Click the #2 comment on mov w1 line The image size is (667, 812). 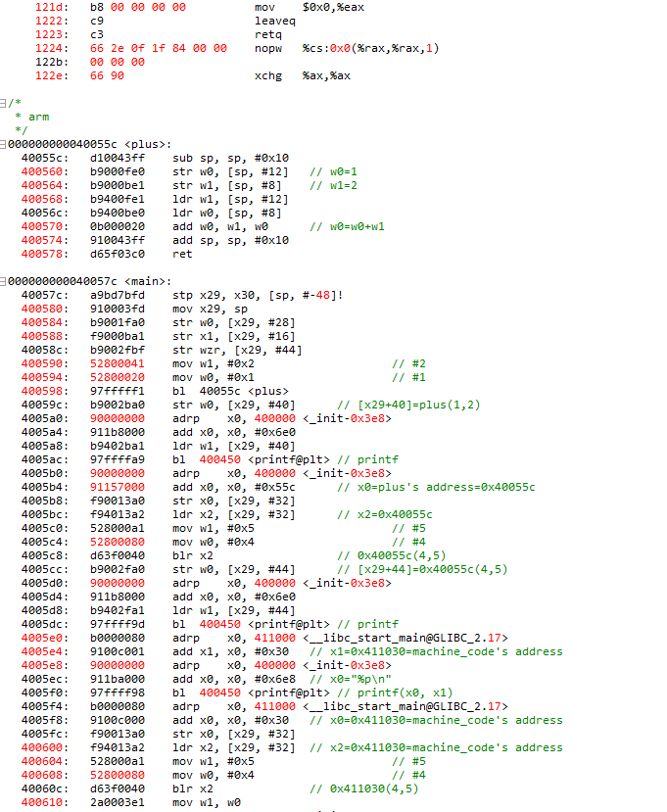(x=409, y=364)
